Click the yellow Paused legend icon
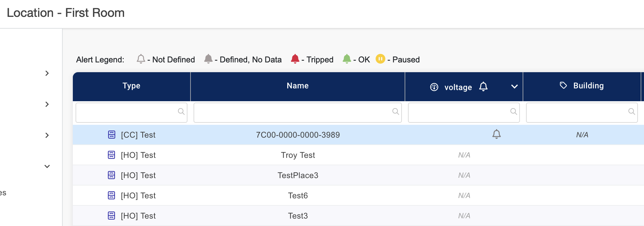Image resolution: width=644 pixels, height=226 pixels. [380, 59]
